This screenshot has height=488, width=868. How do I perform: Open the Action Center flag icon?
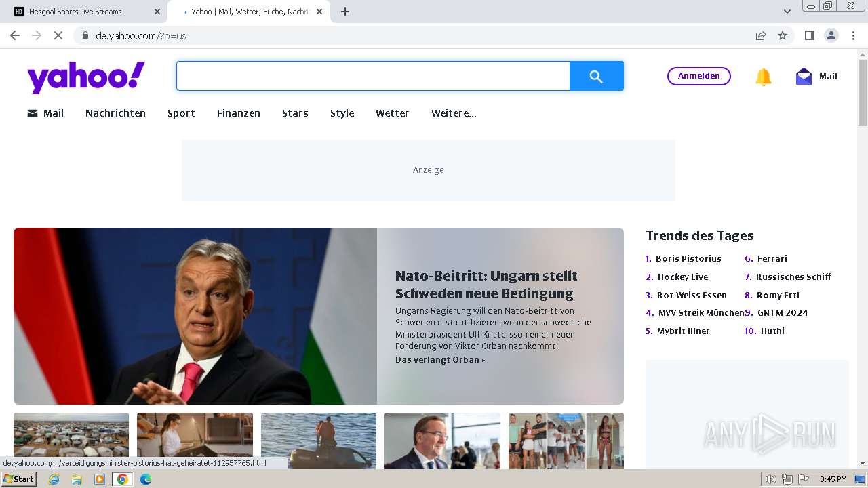[x=803, y=479]
